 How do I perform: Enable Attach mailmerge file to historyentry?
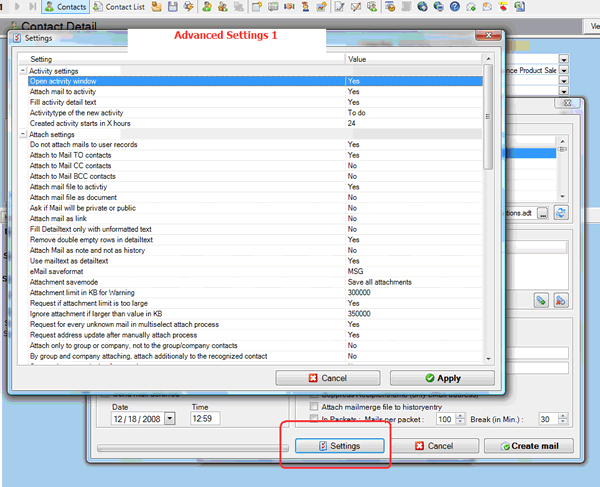point(315,407)
